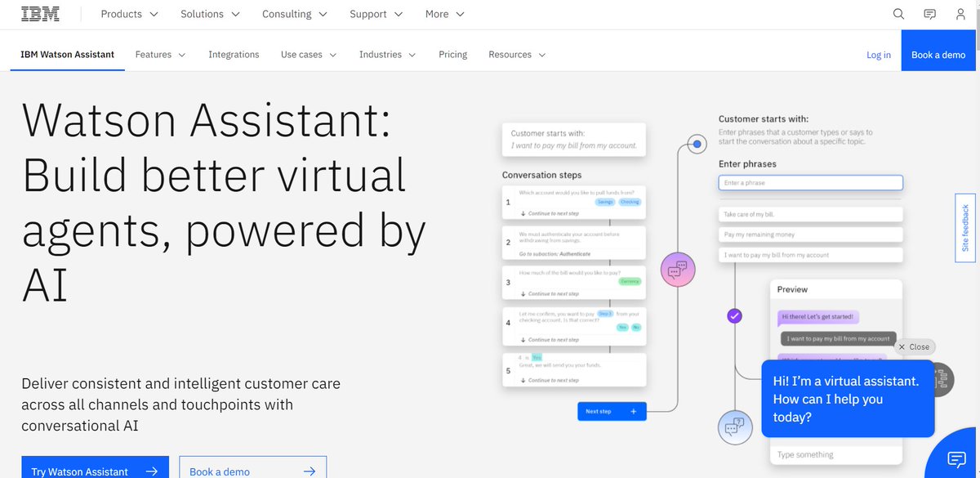The width and height of the screenshot is (980, 478).
Task: Click 'Go to subaction: Authenticate' in step 2
Action: tap(555, 254)
